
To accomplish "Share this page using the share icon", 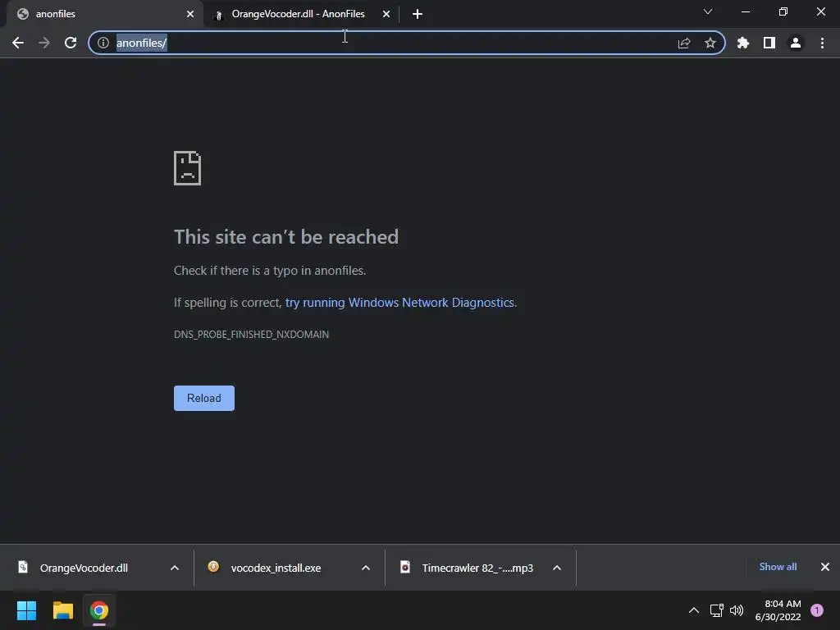I will point(684,43).
